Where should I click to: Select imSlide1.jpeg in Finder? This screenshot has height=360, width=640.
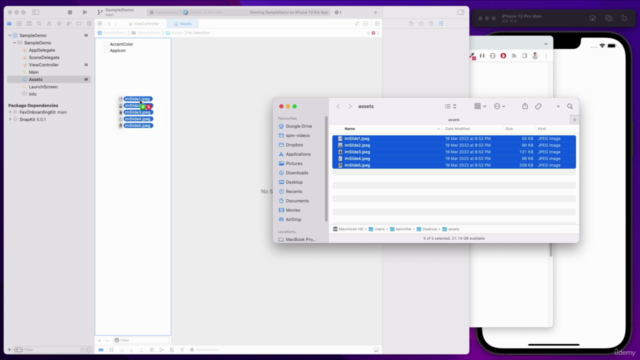454,139
